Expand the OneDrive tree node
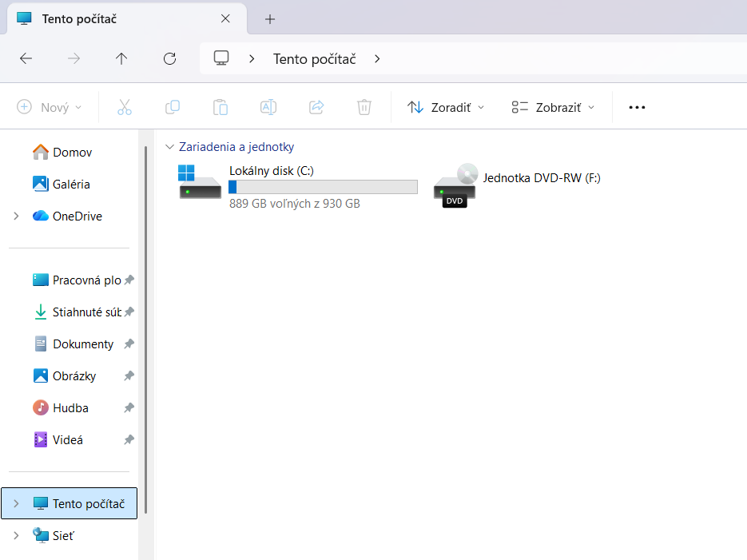The width and height of the screenshot is (747, 560). pyautogui.click(x=16, y=216)
